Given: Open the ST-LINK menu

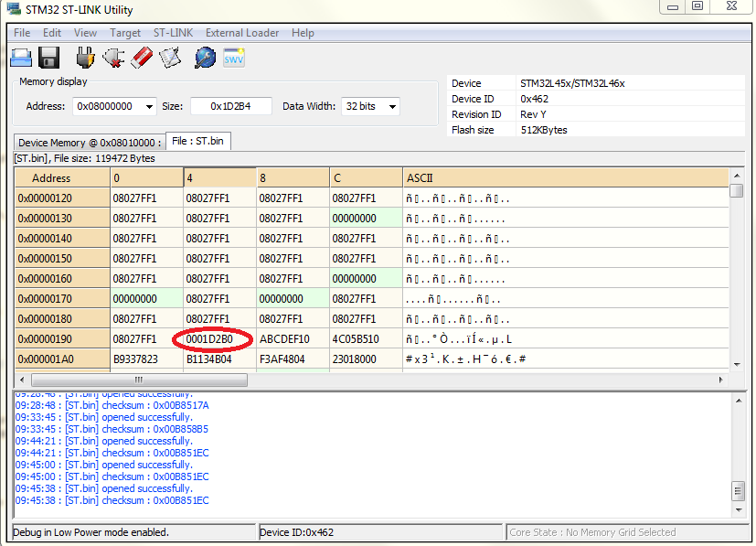Looking at the screenshot, I should [173, 33].
